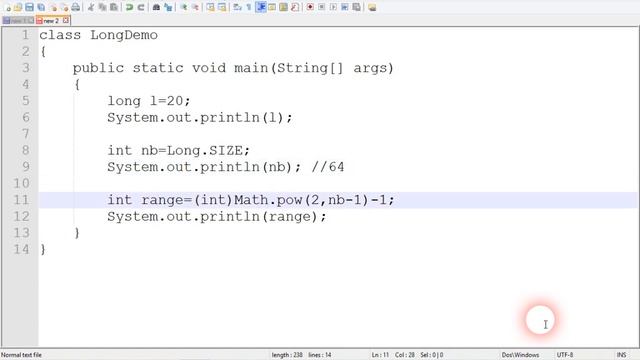Viewport: 640px width, 360px height.
Task: Click the macro playback icon
Action: tap(333, 7)
